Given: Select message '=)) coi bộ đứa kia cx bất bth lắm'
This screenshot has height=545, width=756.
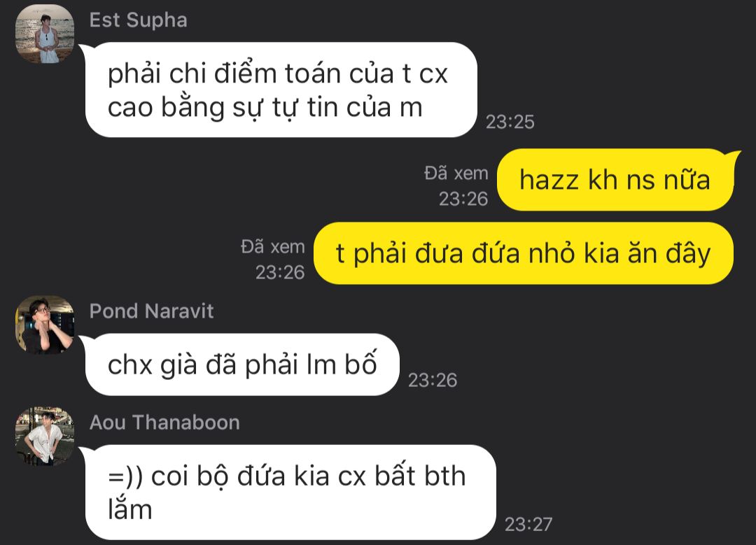Looking at the screenshot, I should click(x=290, y=493).
